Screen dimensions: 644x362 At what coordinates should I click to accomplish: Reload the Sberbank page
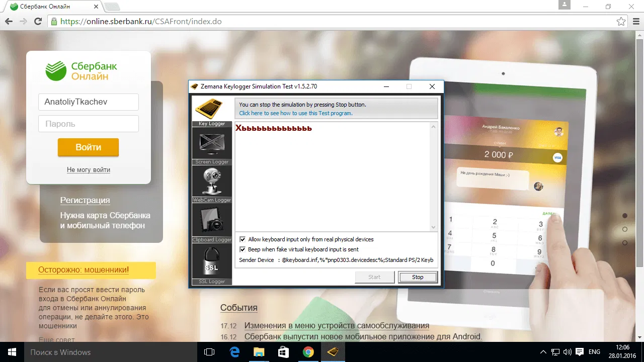click(38, 22)
